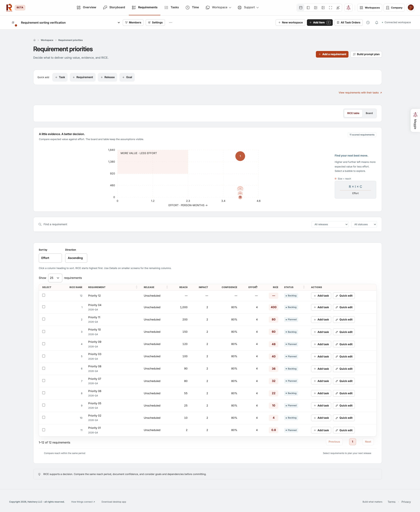Click the sparkle wand theme icon
The height and width of the screenshot is (512, 420).
pos(338,7)
